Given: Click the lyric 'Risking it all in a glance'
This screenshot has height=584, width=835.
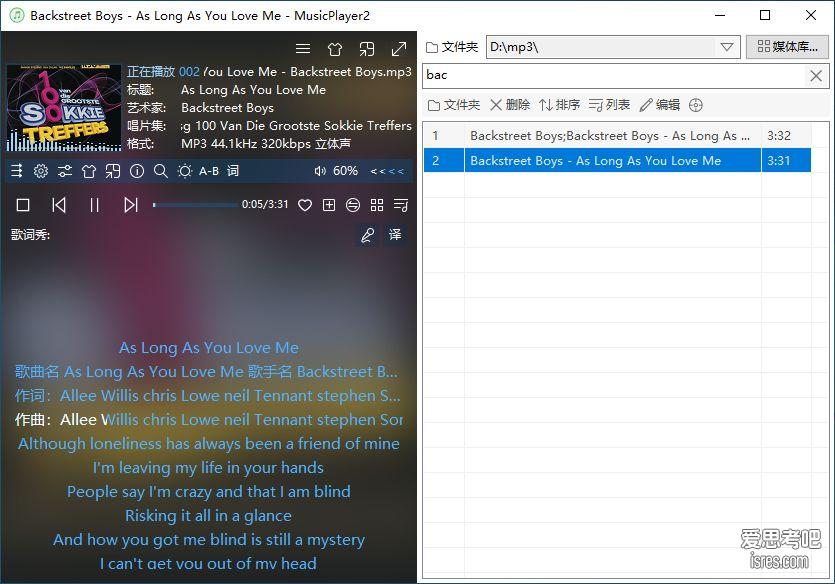Looking at the screenshot, I should [208, 515].
